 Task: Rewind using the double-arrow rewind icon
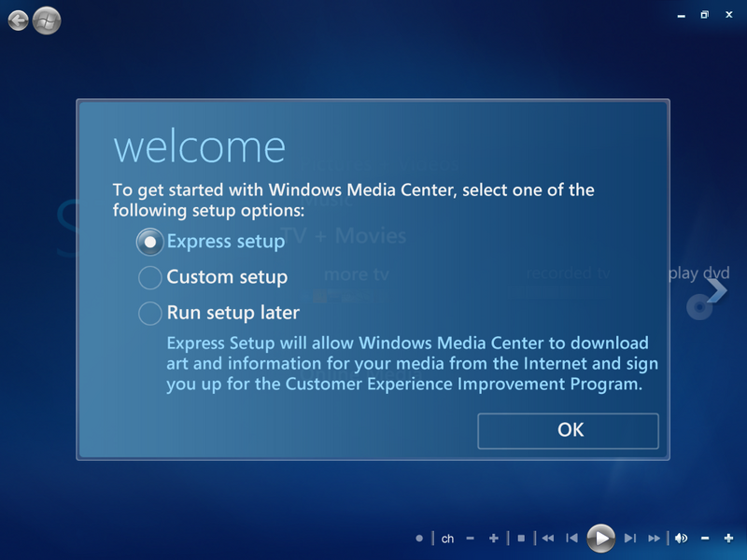[x=548, y=539]
